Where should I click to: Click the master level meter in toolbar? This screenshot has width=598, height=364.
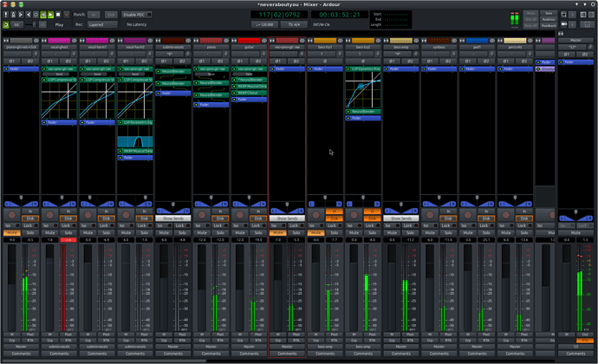[515, 19]
